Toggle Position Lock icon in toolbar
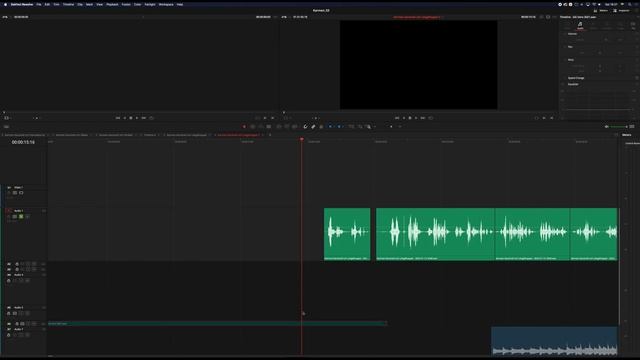640x360 pixels. coord(321,127)
